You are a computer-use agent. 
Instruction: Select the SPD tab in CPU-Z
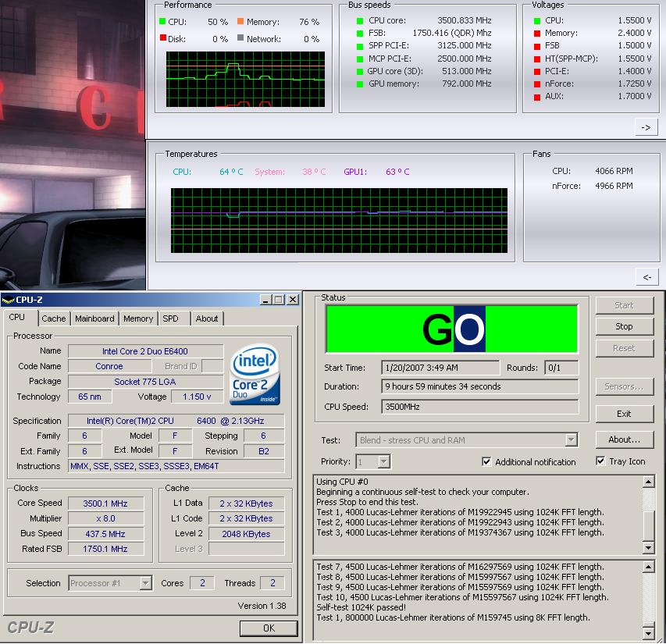[x=170, y=318]
